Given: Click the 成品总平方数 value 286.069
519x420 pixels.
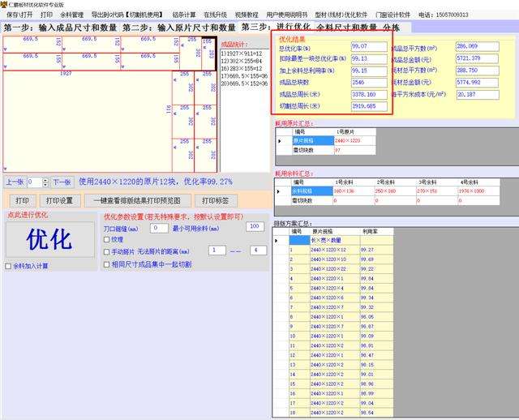Looking at the screenshot, I should click(478, 46).
